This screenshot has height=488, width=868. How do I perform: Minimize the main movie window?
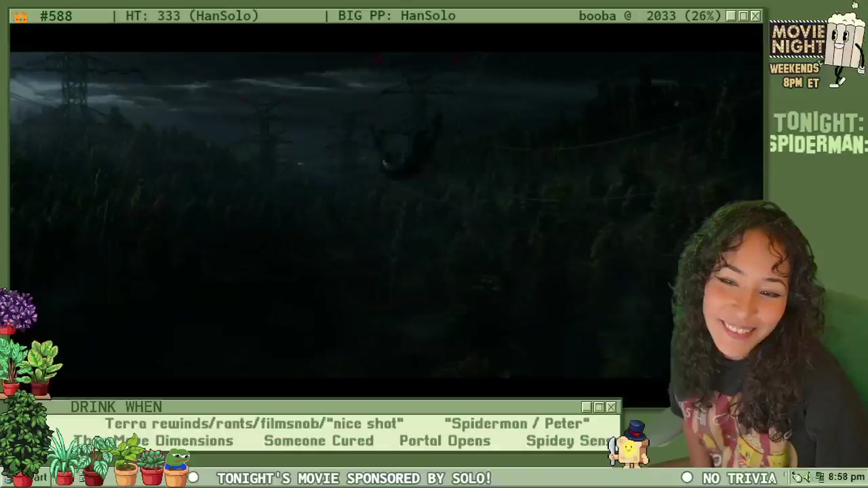coord(731,16)
